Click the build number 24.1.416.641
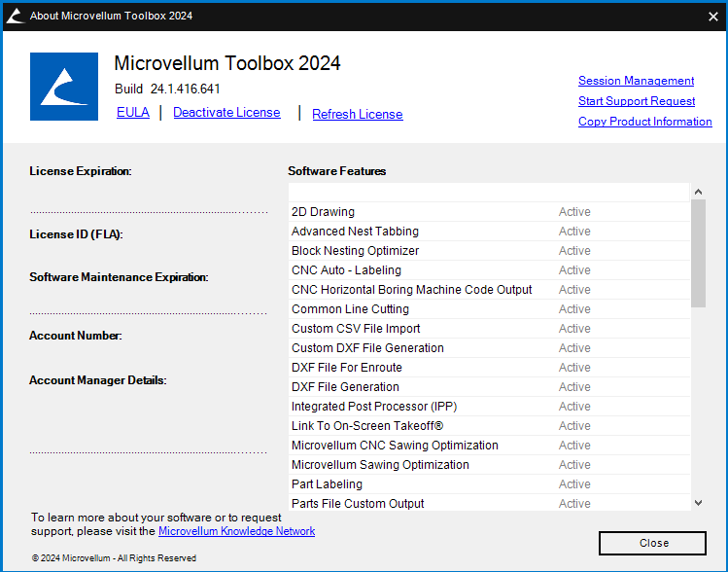Viewport: 728px width, 572px height. [x=186, y=89]
